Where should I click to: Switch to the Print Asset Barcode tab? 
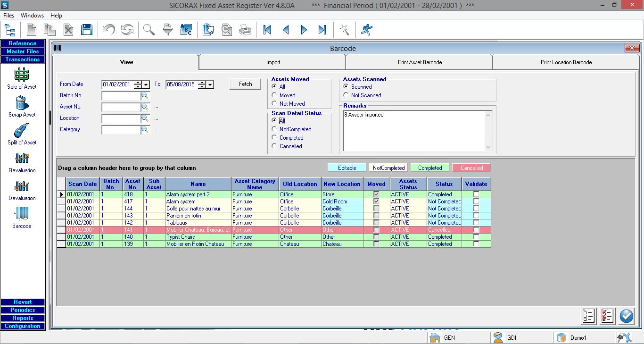(420, 62)
